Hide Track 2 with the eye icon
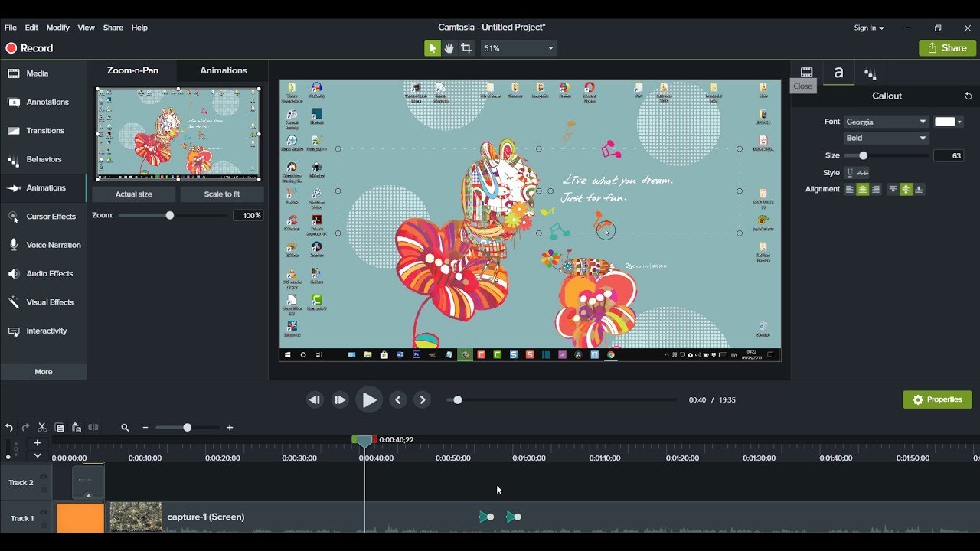The width and height of the screenshot is (980, 551). pyautogui.click(x=44, y=477)
